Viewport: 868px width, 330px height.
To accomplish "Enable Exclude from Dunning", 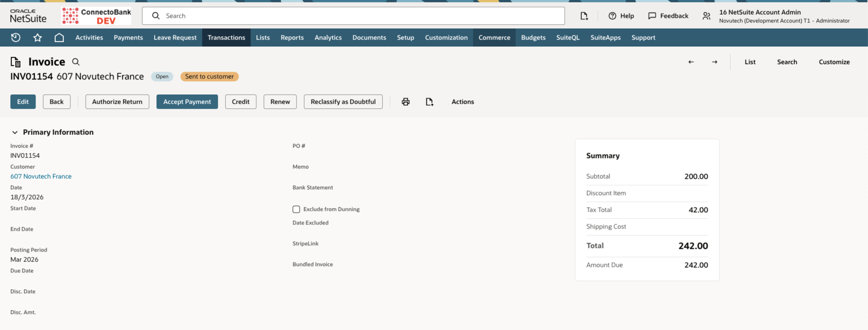I will pyautogui.click(x=296, y=209).
